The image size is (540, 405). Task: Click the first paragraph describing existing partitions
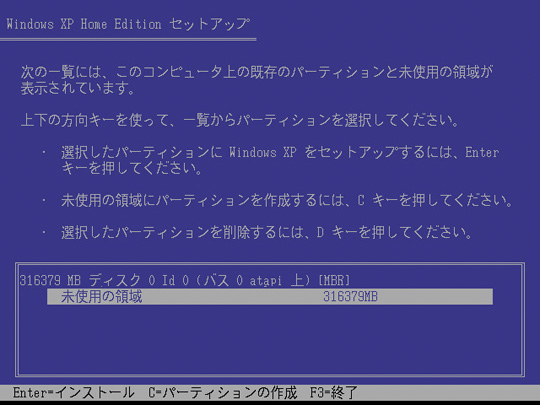[257, 80]
